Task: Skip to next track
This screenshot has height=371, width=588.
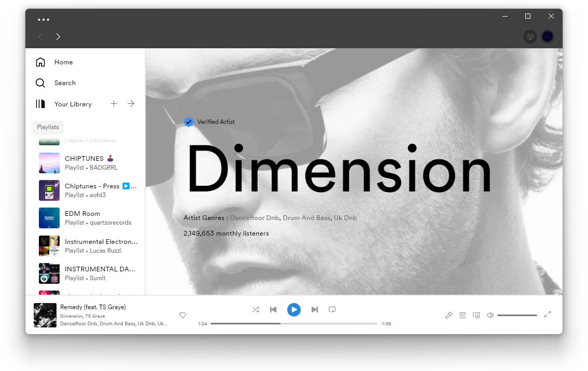Action: coord(315,309)
